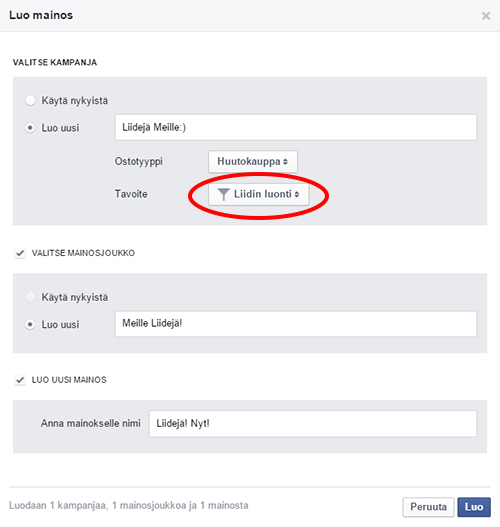Click the funnel icon beside Liidin luonti
The image size is (500, 527).
223,194
